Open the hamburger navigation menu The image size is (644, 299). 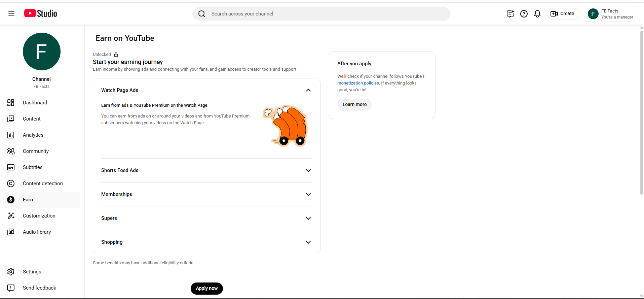pyautogui.click(x=11, y=14)
